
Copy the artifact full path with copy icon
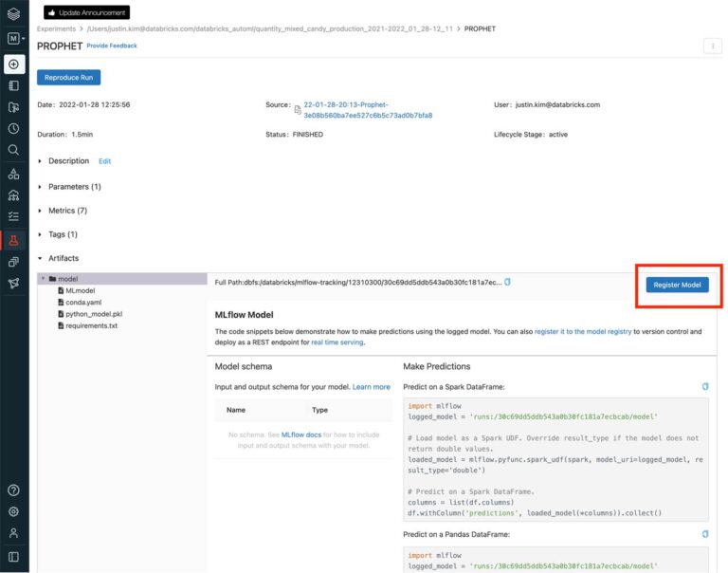click(x=507, y=282)
